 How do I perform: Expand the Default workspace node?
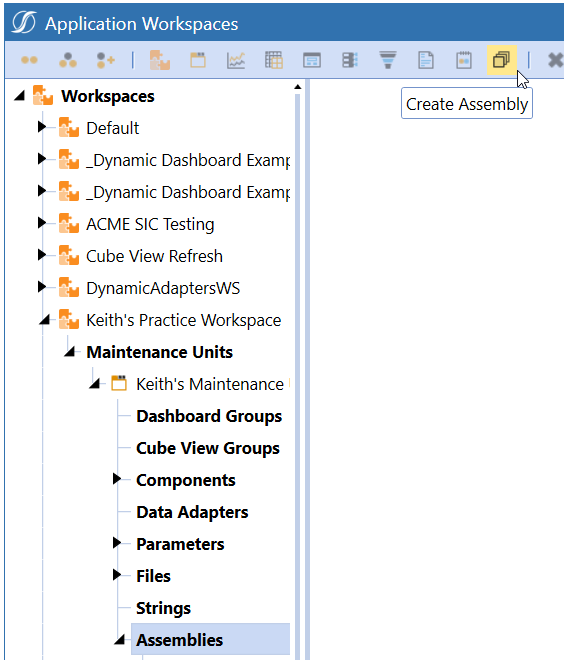pyautogui.click(x=41, y=126)
